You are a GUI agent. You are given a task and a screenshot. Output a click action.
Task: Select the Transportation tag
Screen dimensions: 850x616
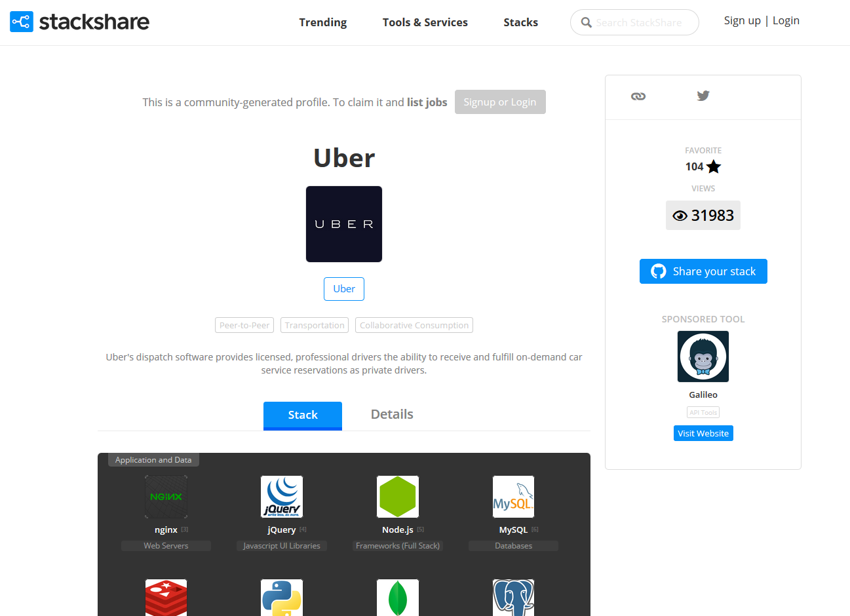315,325
